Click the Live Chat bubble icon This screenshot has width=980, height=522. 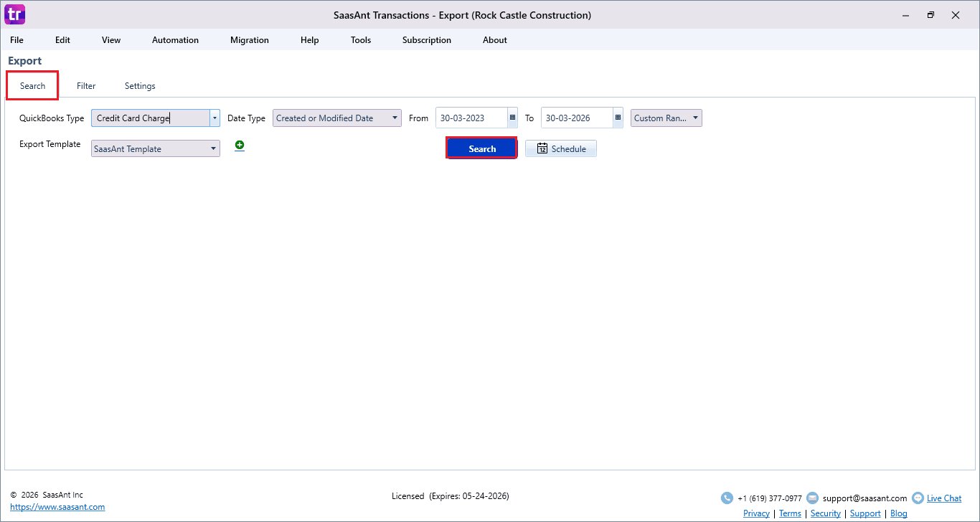coord(918,498)
